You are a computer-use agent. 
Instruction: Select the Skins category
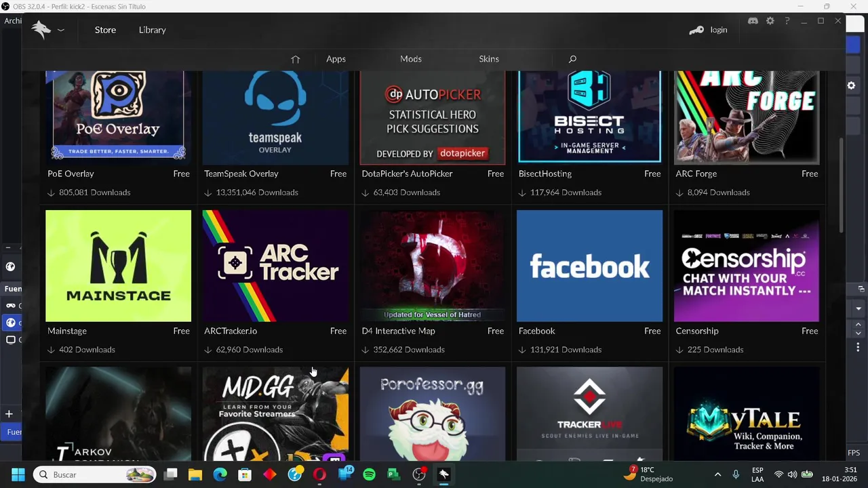click(x=489, y=59)
